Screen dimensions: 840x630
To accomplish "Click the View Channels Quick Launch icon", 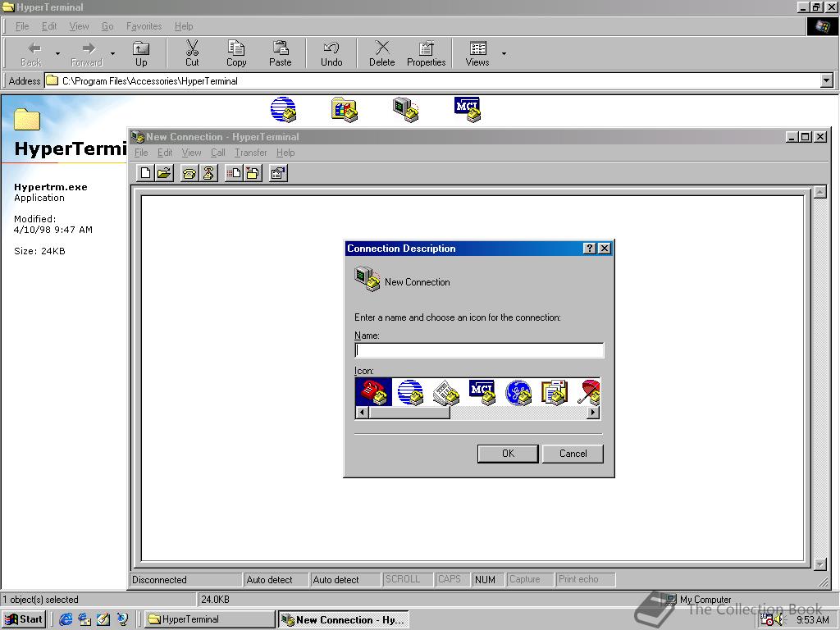I will pos(123,619).
